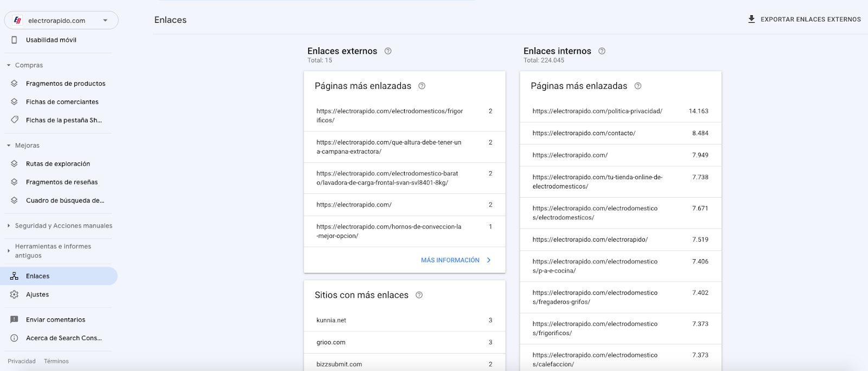Click the chevron arrow next to MÁS INFORMACIÓN
The height and width of the screenshot is (371, 868).
coord(489,260)
